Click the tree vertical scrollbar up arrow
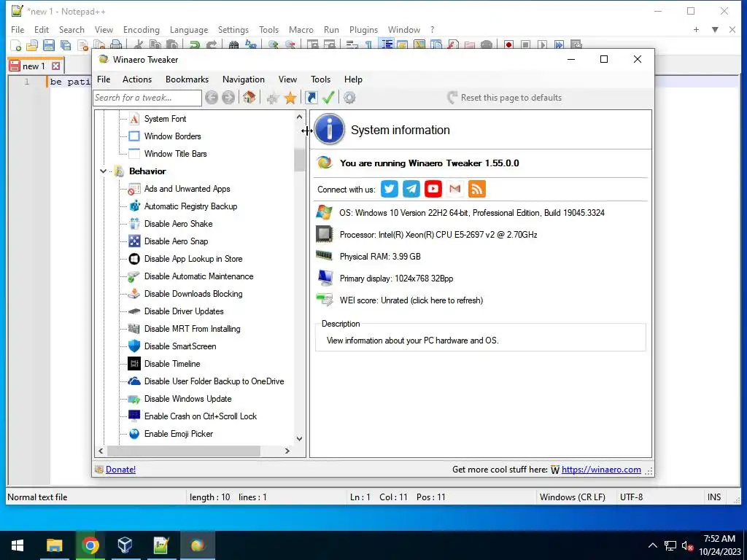Image resolution: width=747 pixels, height=560 pixels. (x=299, y=117)
